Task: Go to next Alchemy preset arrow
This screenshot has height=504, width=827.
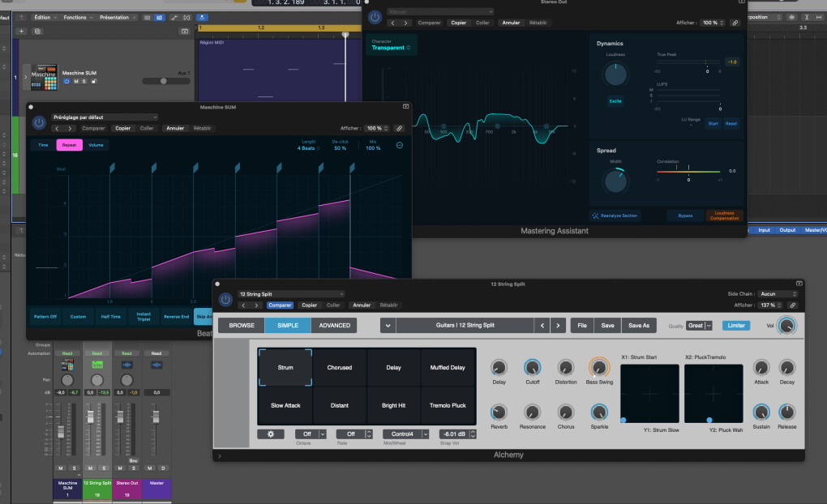Action: coord(558,325)
